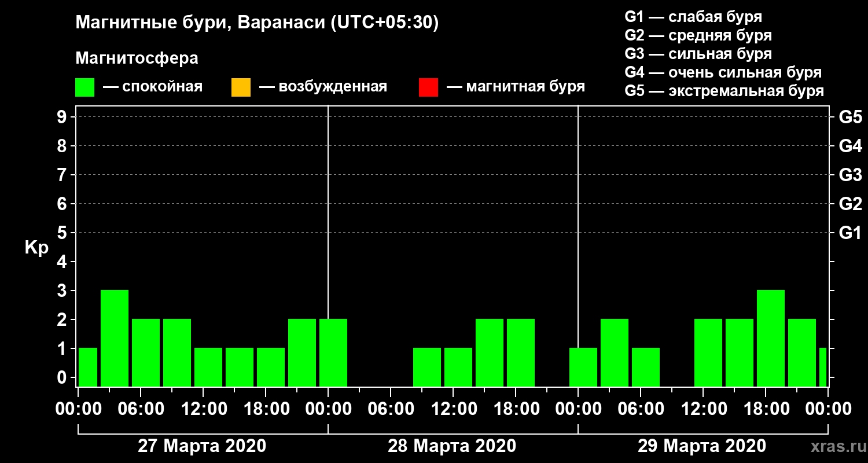Click the возбужденная legend label
Screen dimensions: 868x463
point(333,87)
